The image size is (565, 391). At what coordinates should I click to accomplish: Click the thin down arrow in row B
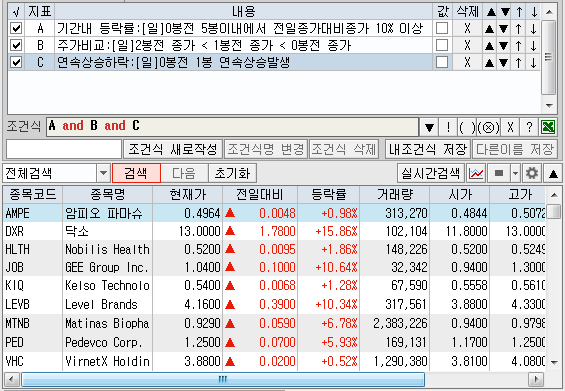pyautogui.click(x=534, y=46)
